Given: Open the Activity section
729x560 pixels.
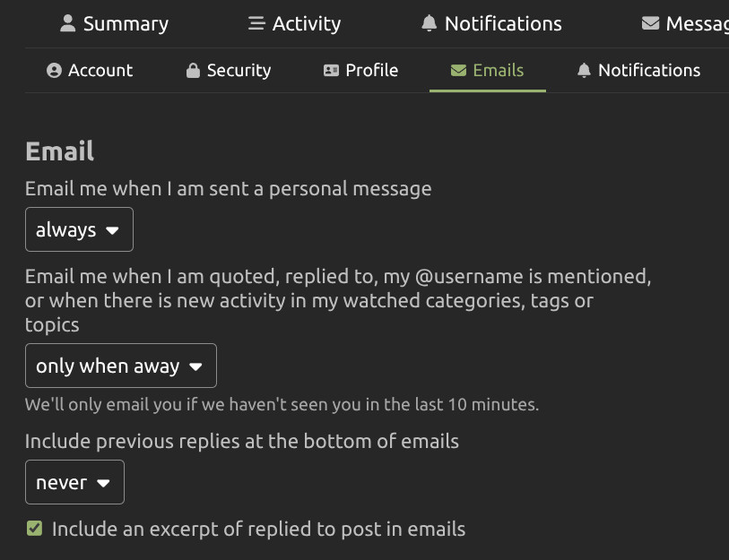Looking at the screenshot, I should click(305, 24).
